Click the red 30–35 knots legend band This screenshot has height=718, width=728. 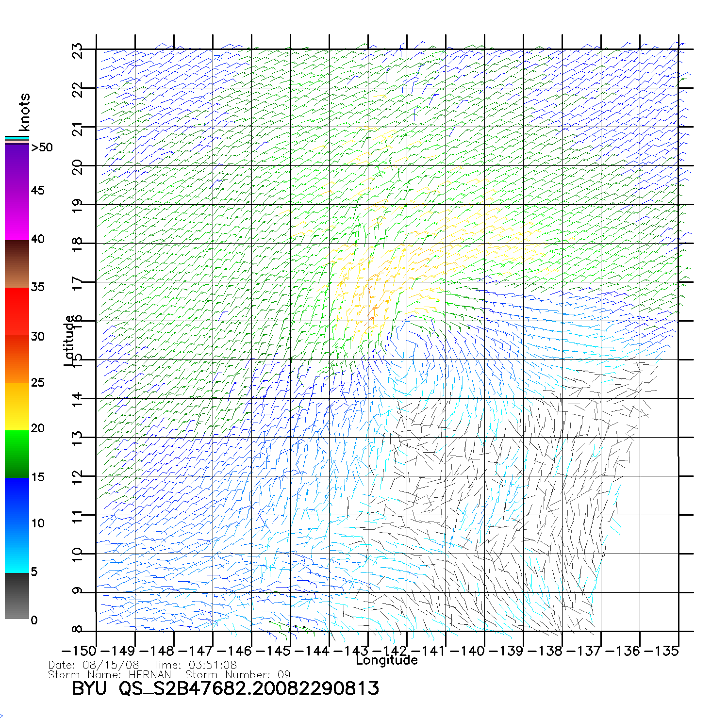tap(17, 311)
